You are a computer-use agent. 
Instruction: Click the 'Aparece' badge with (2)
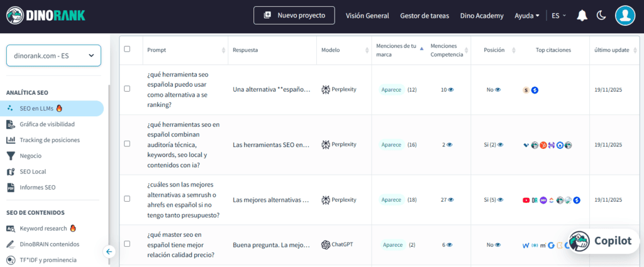pos(393,245)
